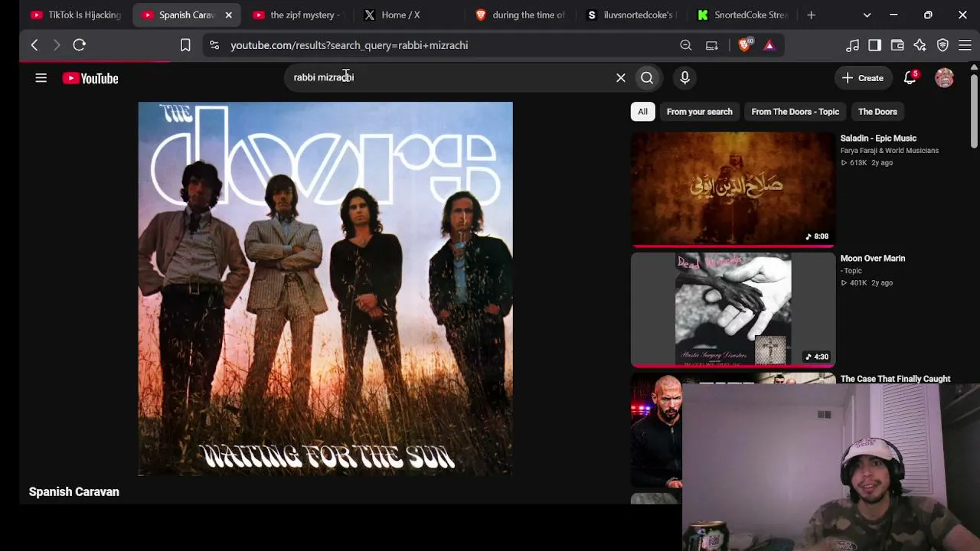The image size is (980, 551).
Task: Select From The Doors - Topic chip
Action: pos(795,112)
